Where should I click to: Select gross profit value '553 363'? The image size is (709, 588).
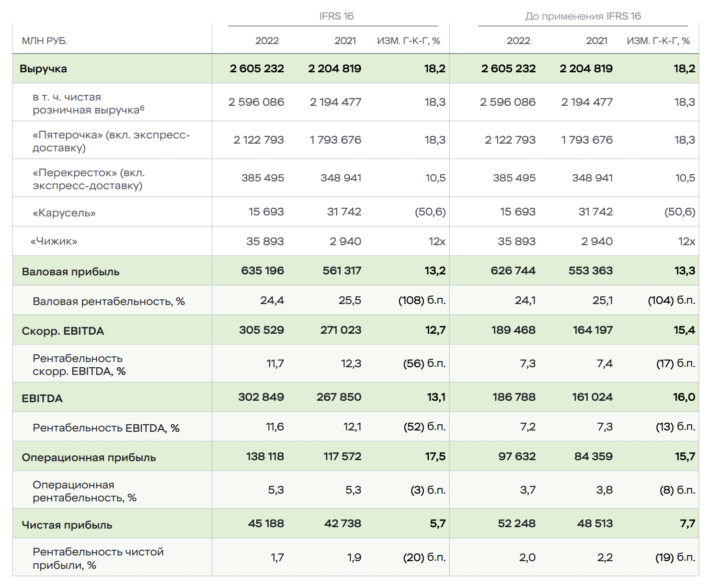coord(591,271)
